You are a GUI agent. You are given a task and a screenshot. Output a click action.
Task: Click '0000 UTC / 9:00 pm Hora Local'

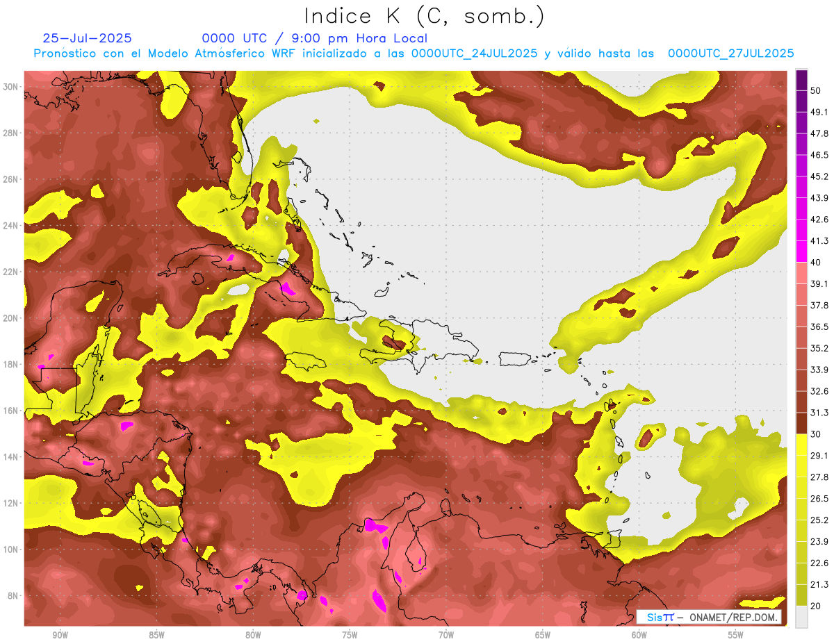pyautogui.click(x=315, y=38)
